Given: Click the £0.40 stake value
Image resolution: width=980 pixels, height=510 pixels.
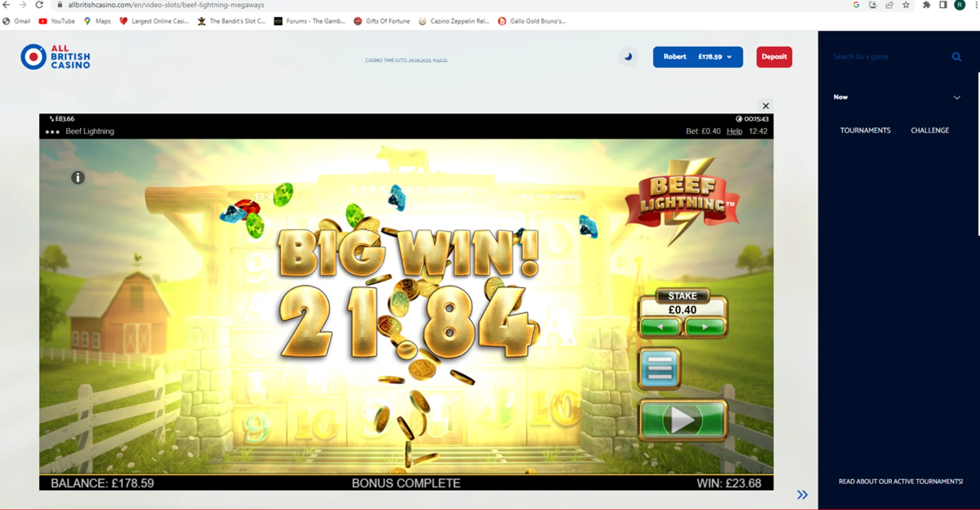Looking at the screenshot, I should 682,310.
